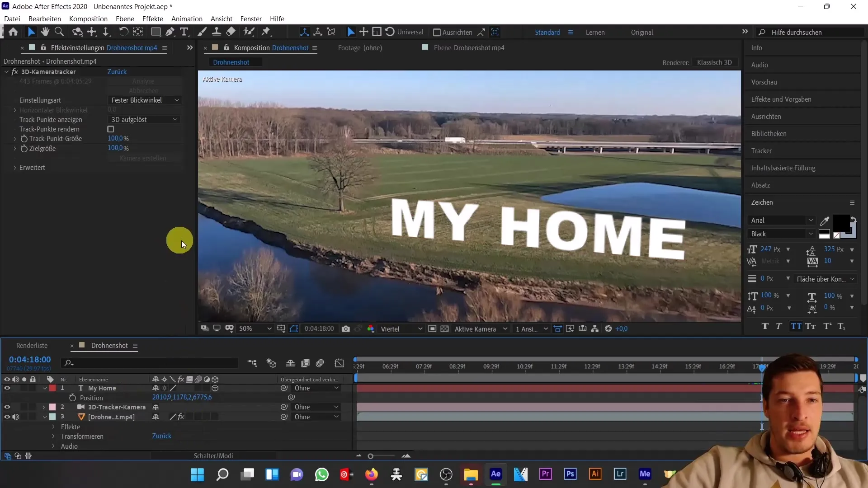Open the Viertel resolution dropdown
This screenshot has height=488, width=868.
tap(401, 329)
